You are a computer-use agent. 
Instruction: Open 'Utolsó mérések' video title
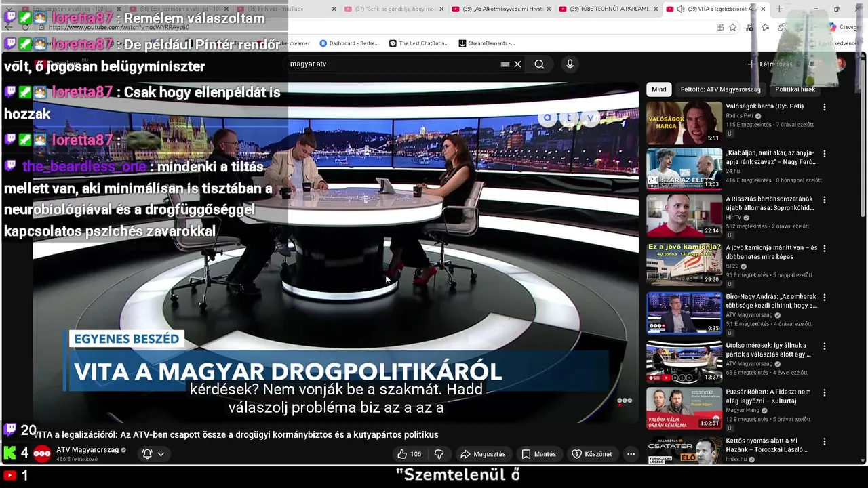(768, 350)
